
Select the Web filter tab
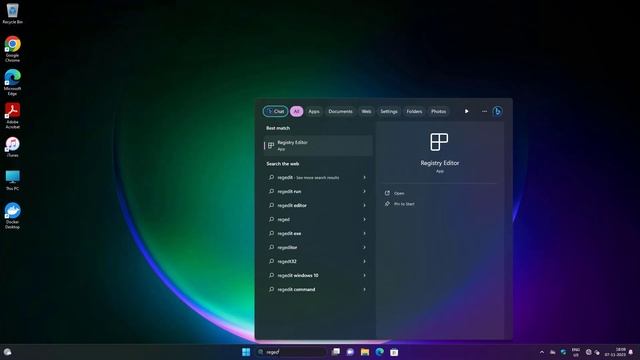point(367,111)
